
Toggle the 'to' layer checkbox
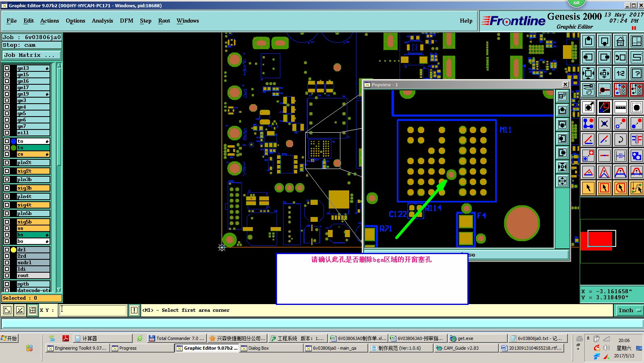tap(7, 141)
